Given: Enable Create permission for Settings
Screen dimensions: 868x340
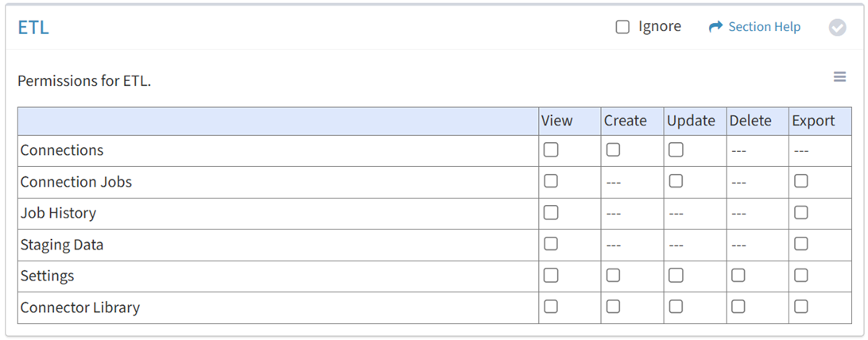Looking at the screenshot, I should click(613, 276).
